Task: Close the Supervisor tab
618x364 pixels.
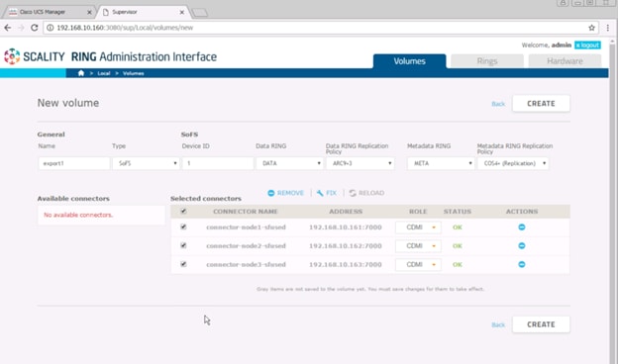Action: pyautogui.click(x=181, y=12)
